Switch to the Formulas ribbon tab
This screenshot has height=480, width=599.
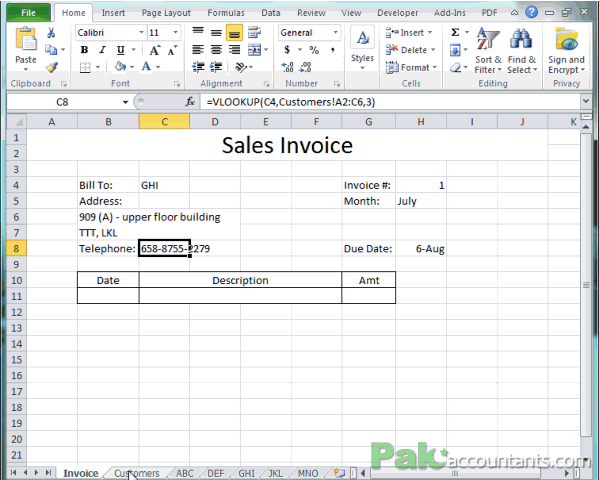point(226,13)
